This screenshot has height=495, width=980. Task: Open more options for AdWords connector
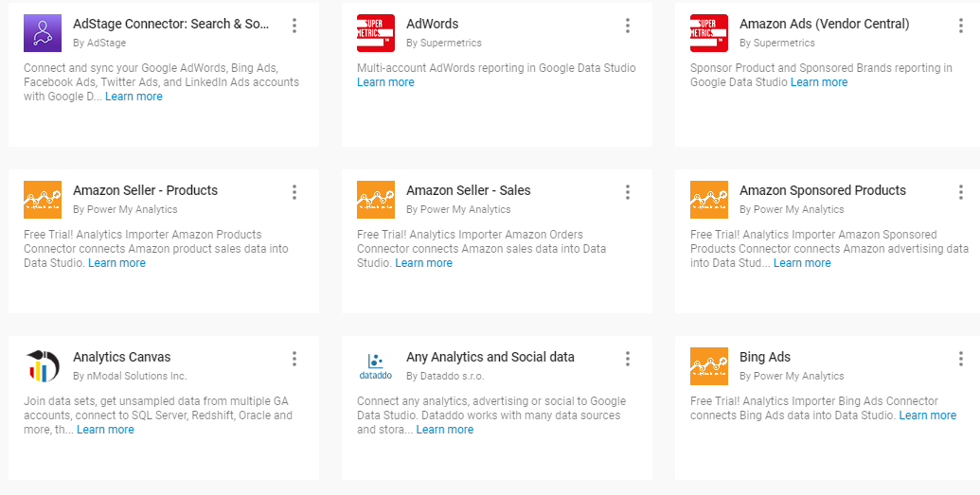point(628,26)
